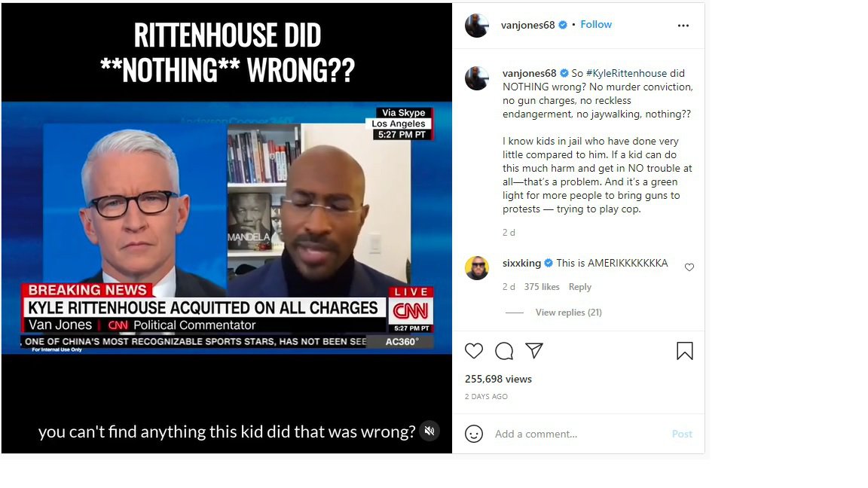The image size is (868, 488).
Task: Open vanjones68 username in header
Action: click(527, 25)
